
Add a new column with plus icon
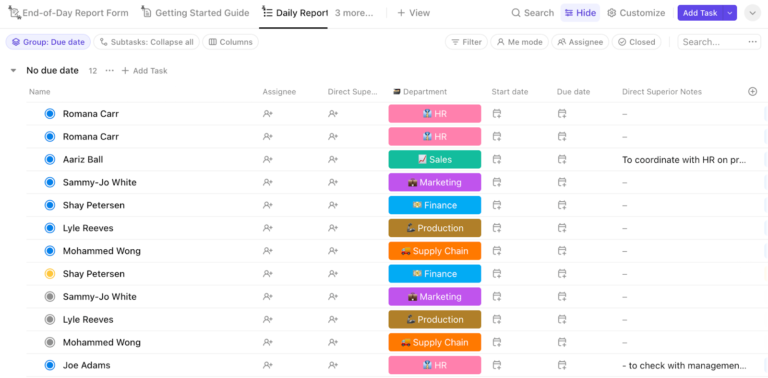(x=753, y=92)
